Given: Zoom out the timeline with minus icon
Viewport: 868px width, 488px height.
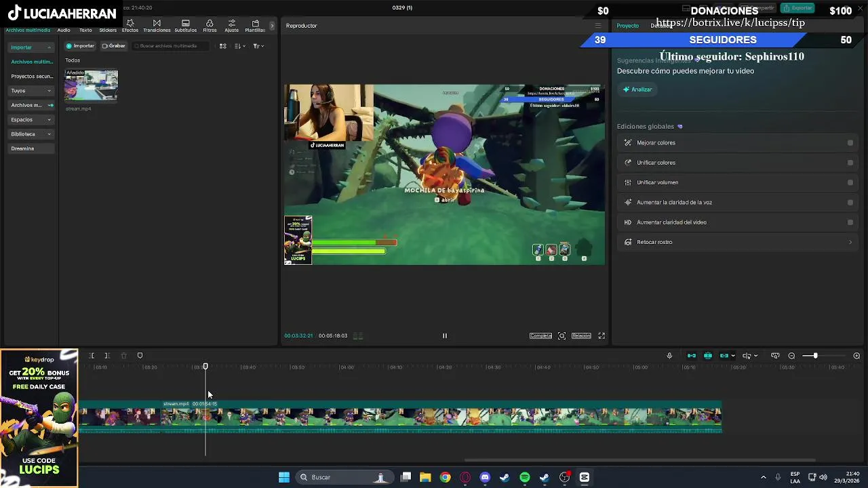Looking at the screenshot, I should [791, 356].
